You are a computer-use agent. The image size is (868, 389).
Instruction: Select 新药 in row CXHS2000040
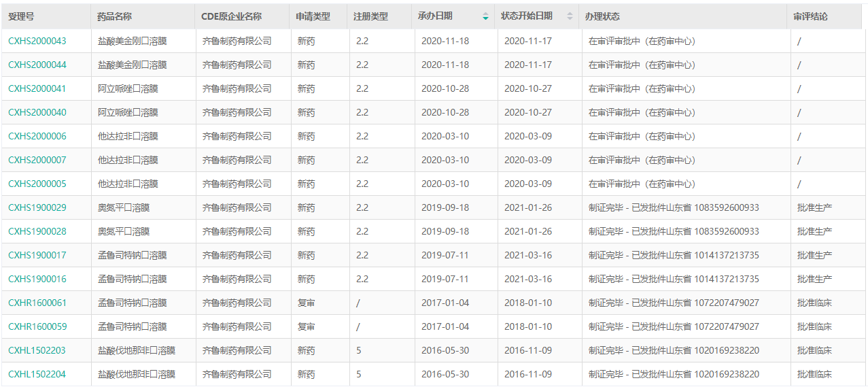click(306, 112)
